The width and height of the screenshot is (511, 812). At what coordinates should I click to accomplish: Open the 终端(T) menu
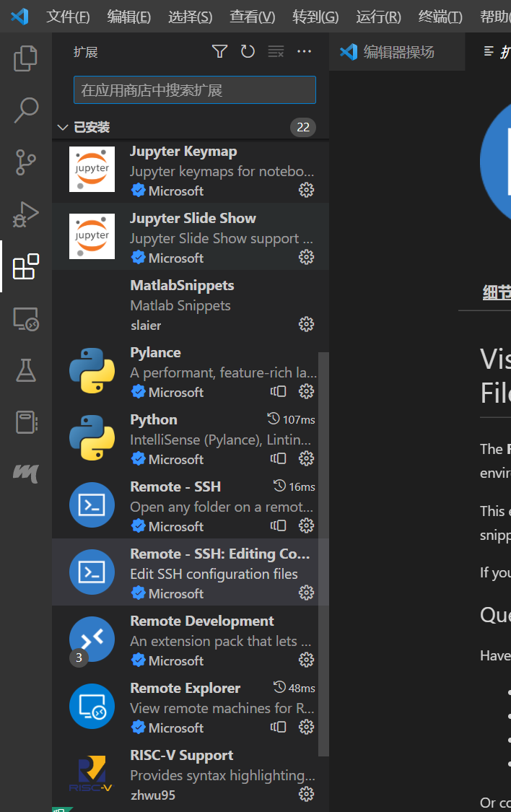click(x=440, y=17)
